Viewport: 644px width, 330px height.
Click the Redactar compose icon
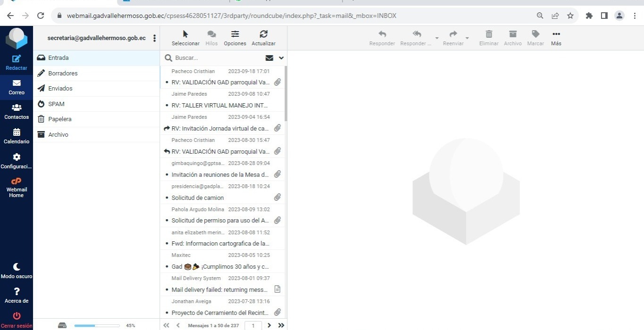(x=17, y=59)
